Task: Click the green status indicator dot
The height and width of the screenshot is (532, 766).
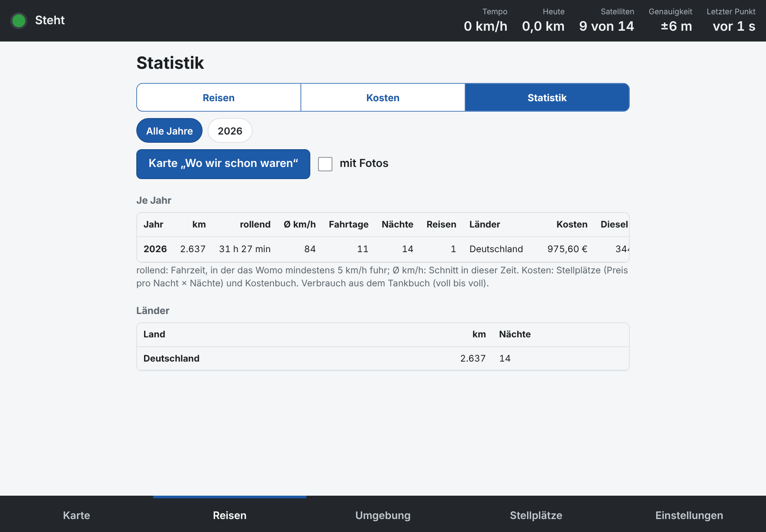Action: point(19,20)
